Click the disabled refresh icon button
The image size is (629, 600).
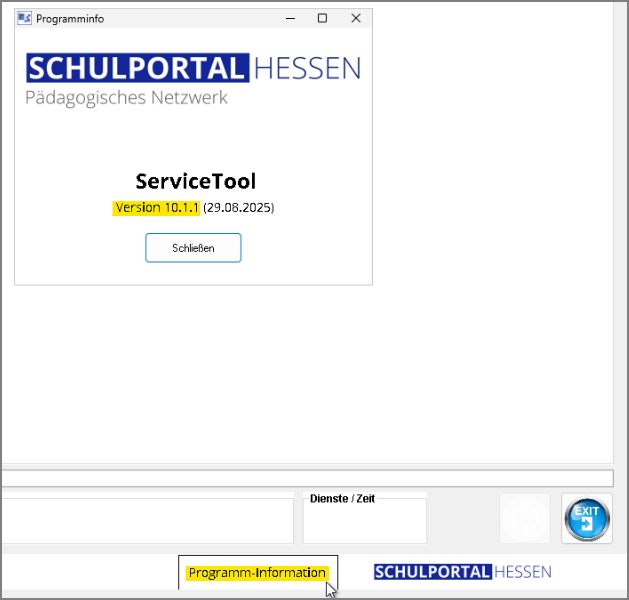pyautogui.click(x=525, y=519)
